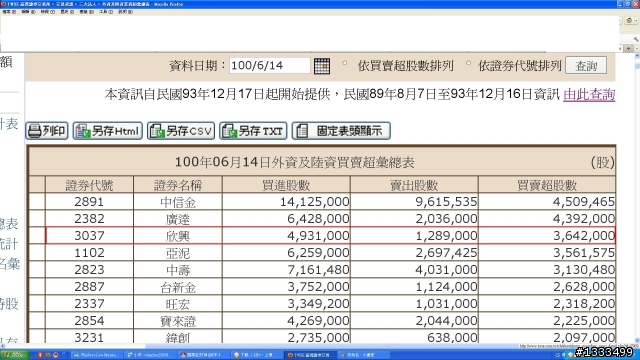
Task: Save table via 另存Html button
Action: [108, 131]
